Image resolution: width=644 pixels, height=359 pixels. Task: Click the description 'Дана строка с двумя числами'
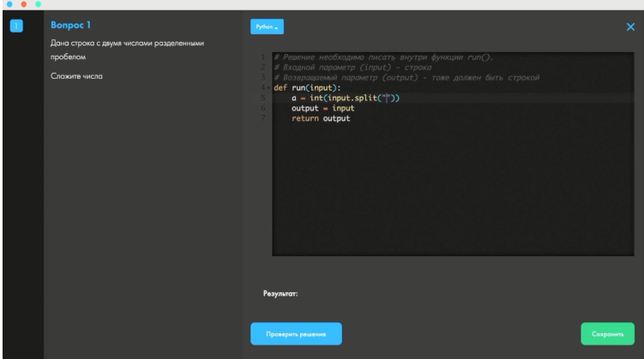click(x=127, y=50)
